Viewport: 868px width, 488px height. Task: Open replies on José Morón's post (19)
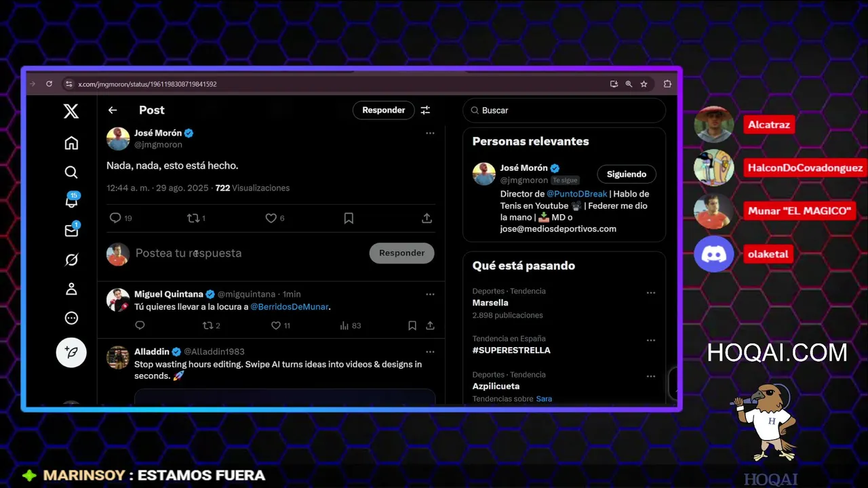pyautogui.click(x=121, y=218)
